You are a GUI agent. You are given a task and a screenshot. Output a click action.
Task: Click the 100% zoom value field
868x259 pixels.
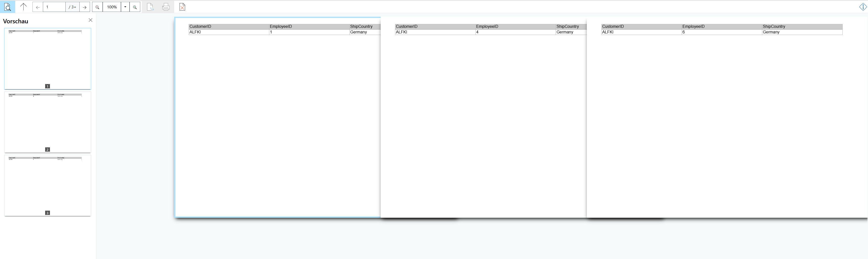click(112, 7)
